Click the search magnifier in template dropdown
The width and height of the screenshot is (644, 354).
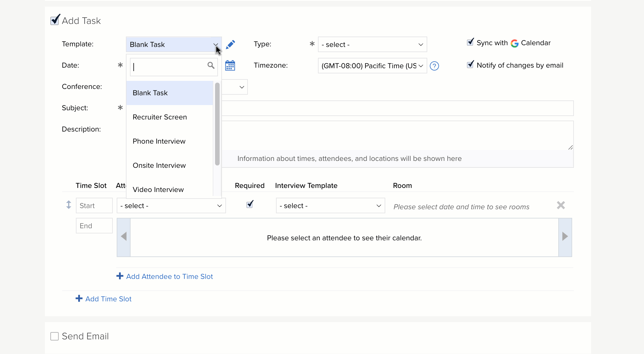click(x=211, y=66)
